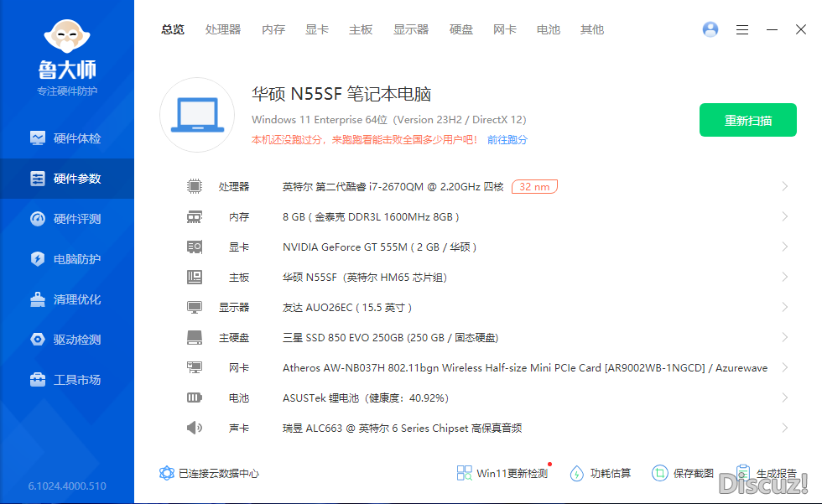Open 工具市场 in the sidebar

pyautogui.click(x=66, y=380)
